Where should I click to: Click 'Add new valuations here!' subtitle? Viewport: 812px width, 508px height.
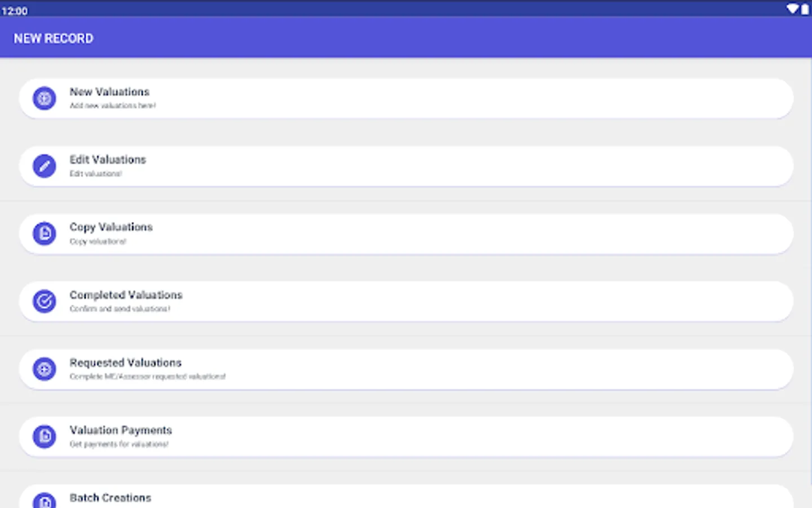pyautogui.click(x=113, y=106)
